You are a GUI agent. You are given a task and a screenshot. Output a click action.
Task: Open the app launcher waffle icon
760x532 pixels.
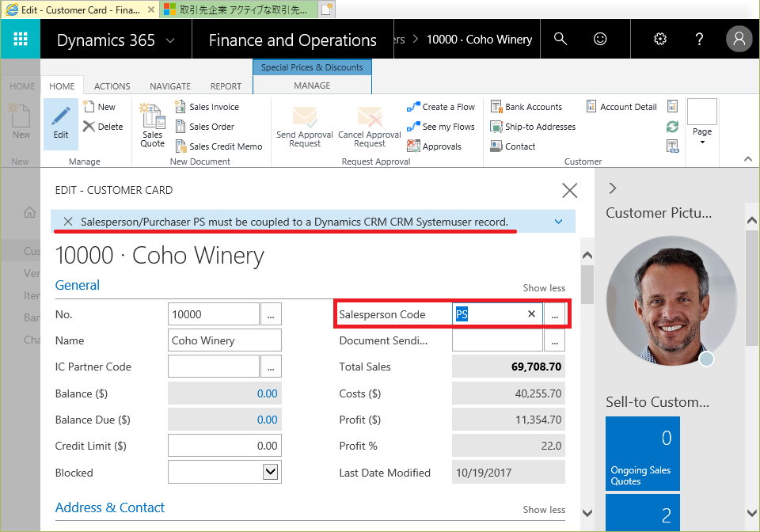21,40
